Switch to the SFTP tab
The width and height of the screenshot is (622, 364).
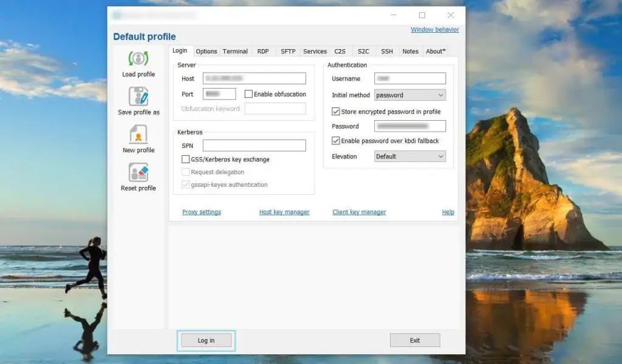tap(287, 51)
